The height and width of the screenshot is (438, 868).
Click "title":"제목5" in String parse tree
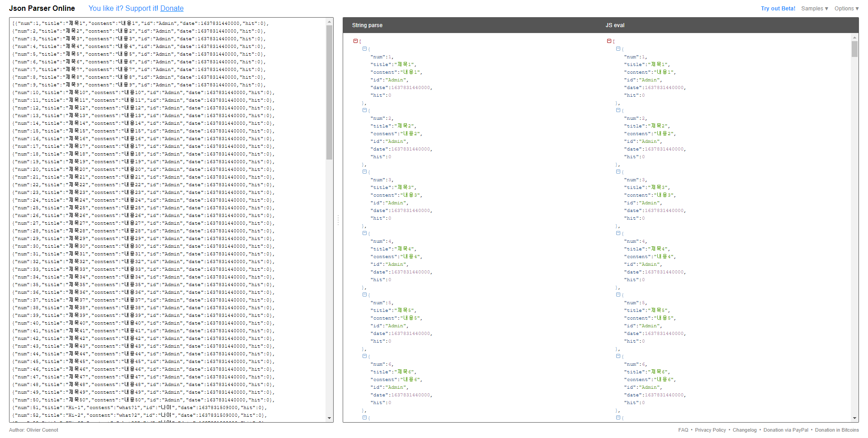(x=393, y=311)
